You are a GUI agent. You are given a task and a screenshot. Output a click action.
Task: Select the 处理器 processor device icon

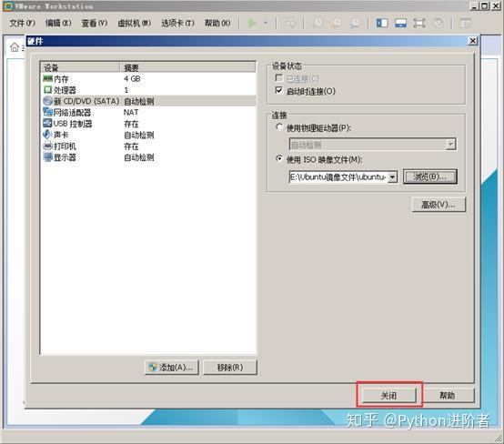pos(47,90)
